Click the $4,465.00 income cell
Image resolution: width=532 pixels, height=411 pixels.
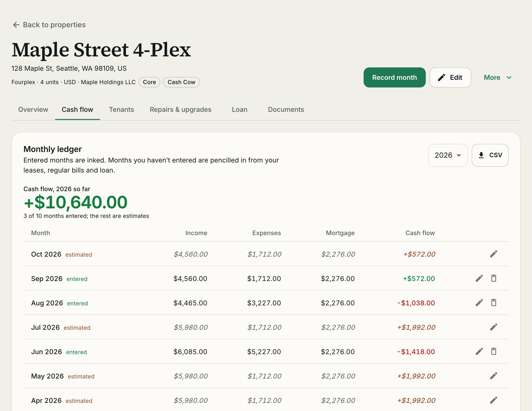pyautogui.click(x=190, y=303)
